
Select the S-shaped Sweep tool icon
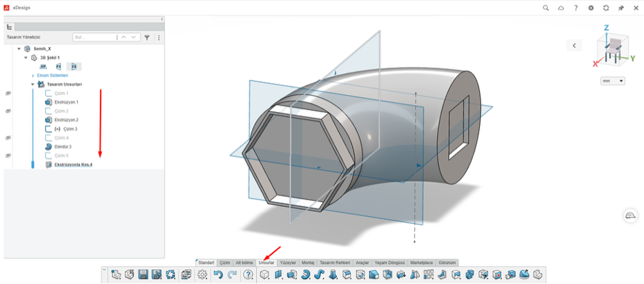tap(319, 274)
